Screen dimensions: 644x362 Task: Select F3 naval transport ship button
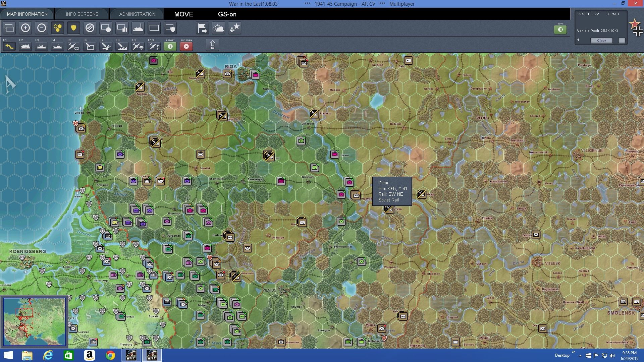click(x=42, y=47)
